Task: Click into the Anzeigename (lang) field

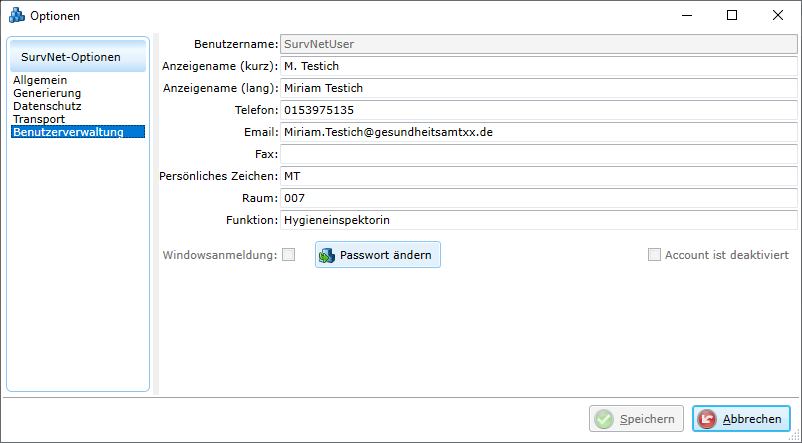Action: (x=538, y=88)
